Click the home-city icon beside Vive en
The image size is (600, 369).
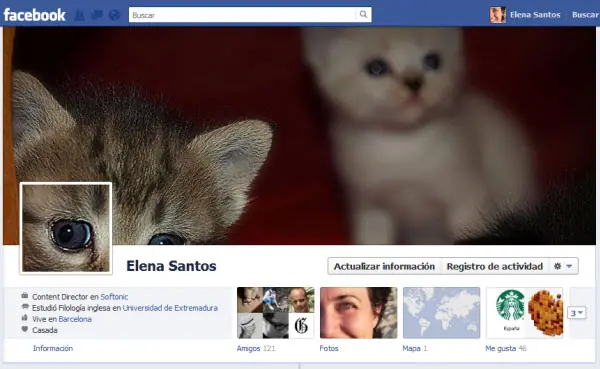click(x=25, y=318)
